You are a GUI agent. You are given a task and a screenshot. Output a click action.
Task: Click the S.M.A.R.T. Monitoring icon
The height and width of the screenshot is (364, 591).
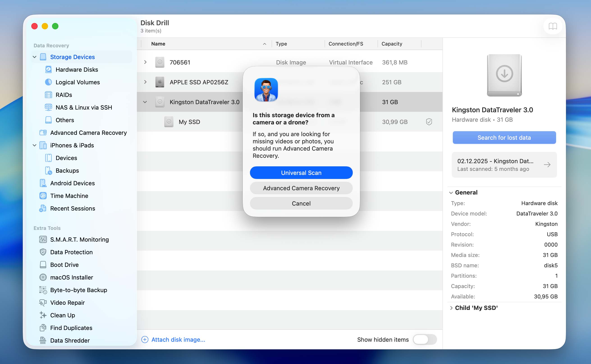pos(43,240)
